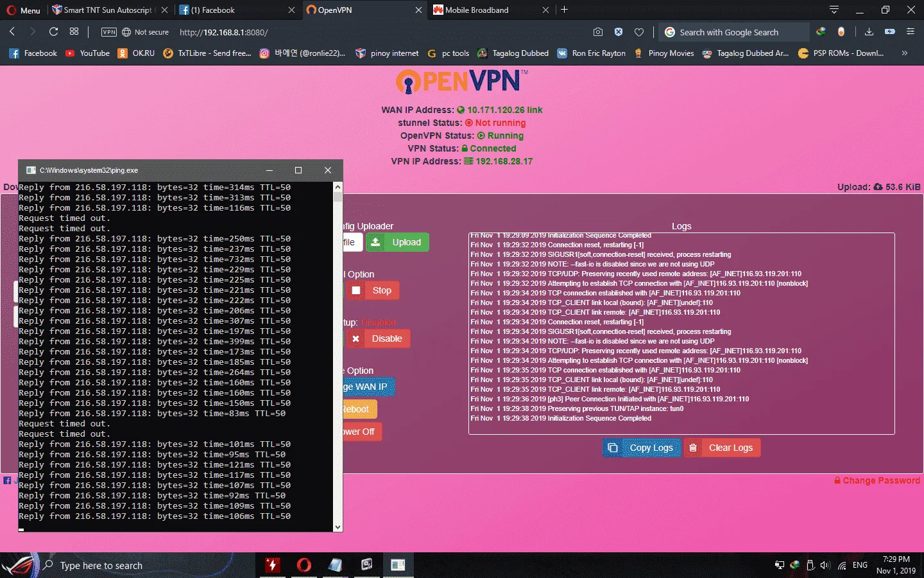
Task: Open the Speed Dial start page
Action: coord(74,31)
